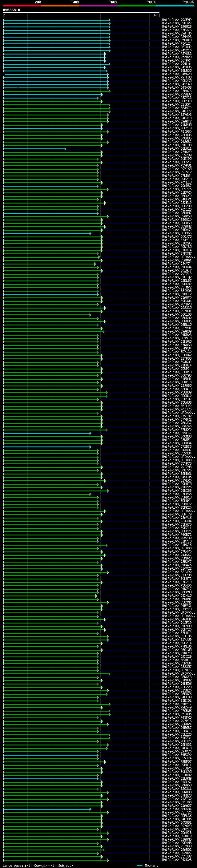Open the UniRef100_B4EX90 entry
Screen dimensions: 197x868
(x=177, y=755)
